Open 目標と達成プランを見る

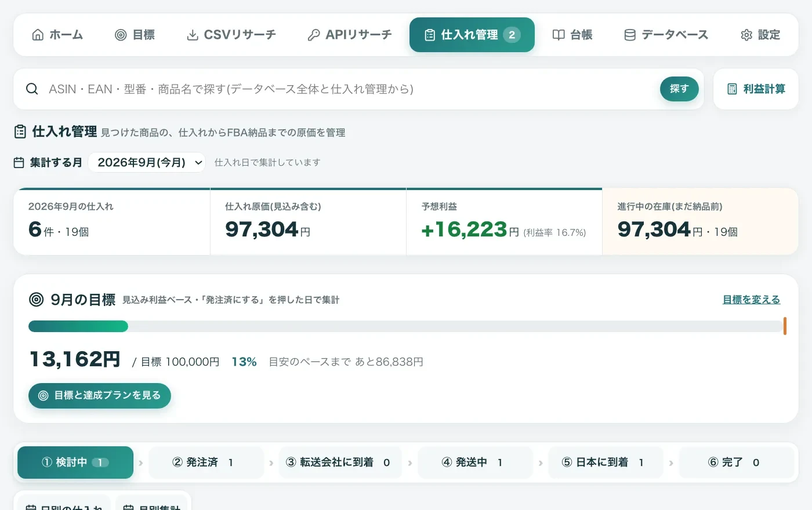[x=100, y=395]
